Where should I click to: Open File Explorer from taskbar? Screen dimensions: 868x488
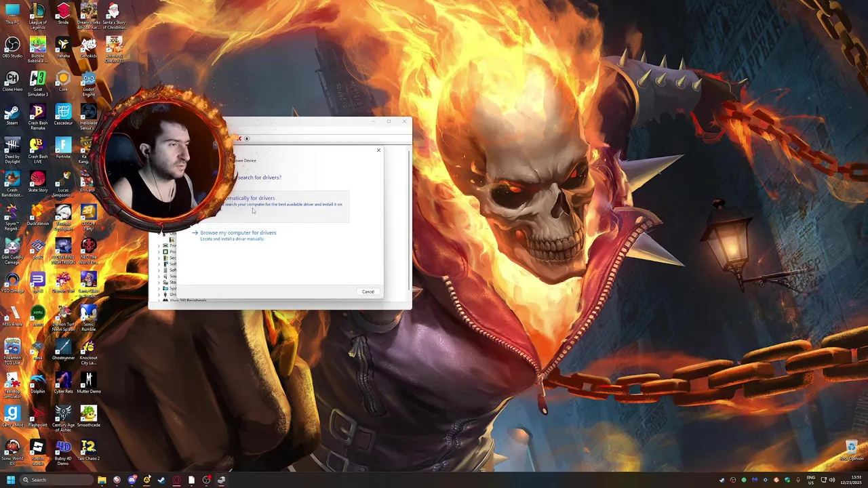pyautogui.click(x=102, y=480)
